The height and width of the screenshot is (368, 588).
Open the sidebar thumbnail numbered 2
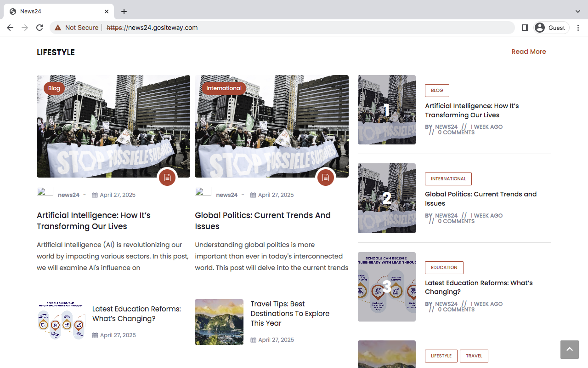point(387,198)
